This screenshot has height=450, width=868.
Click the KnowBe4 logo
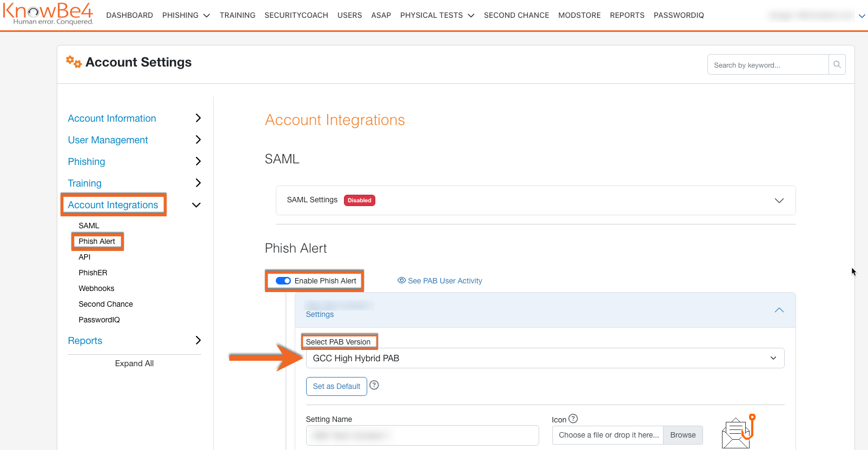click(48, 14)
